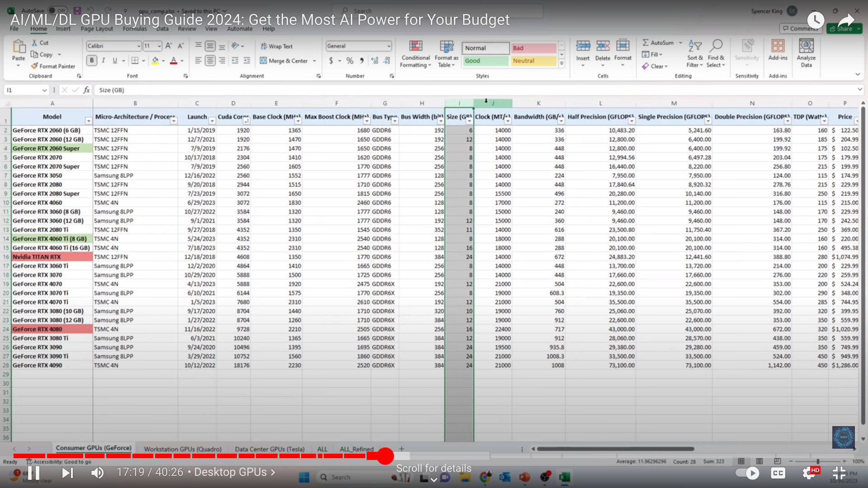
Task: Click the Wrap Text toggle button
Action: [278, 46]
